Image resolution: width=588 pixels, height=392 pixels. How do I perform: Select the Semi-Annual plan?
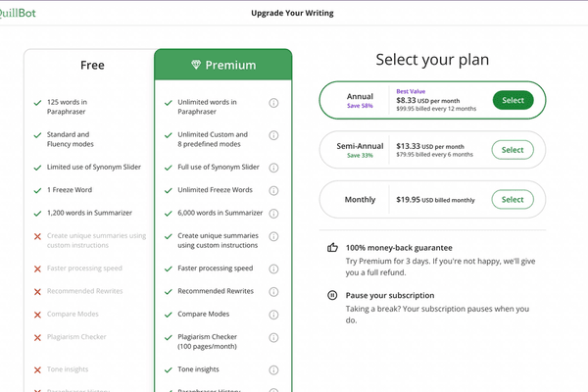tap(513, 150)
